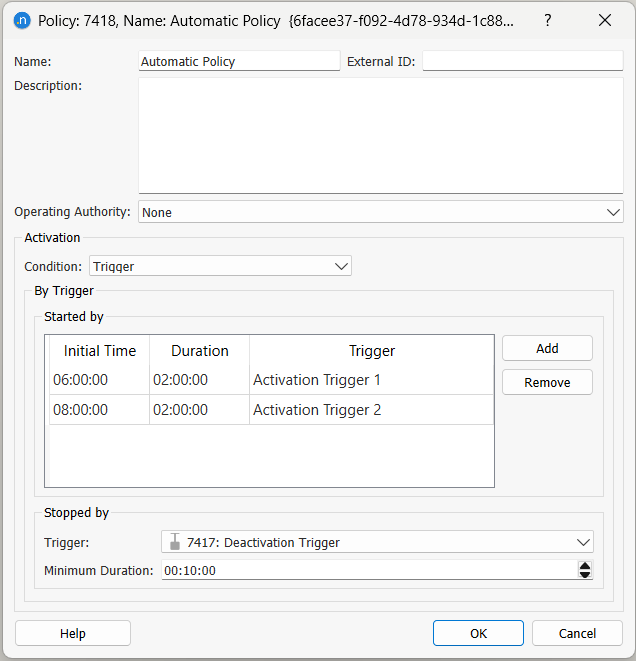This screenshot has width=636, height=661.
Task: Click the Remove trigger button
Action: point(547,382)
